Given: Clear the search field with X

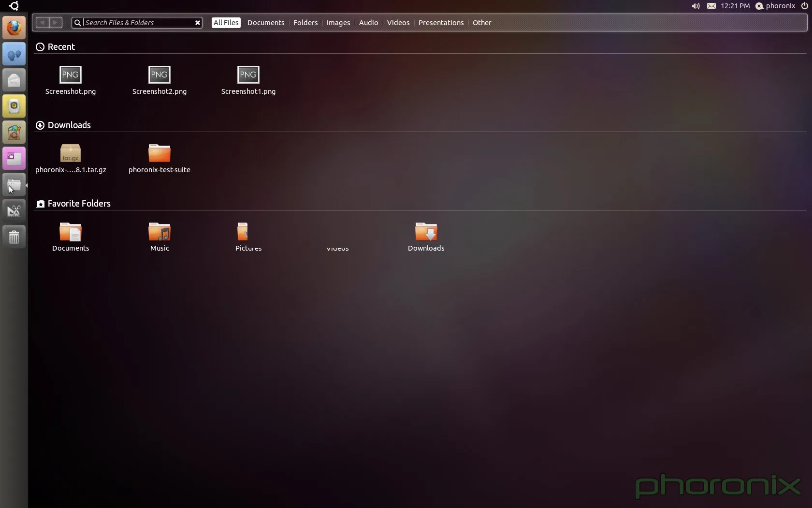Looking at the screenshot, I should 197,23.
